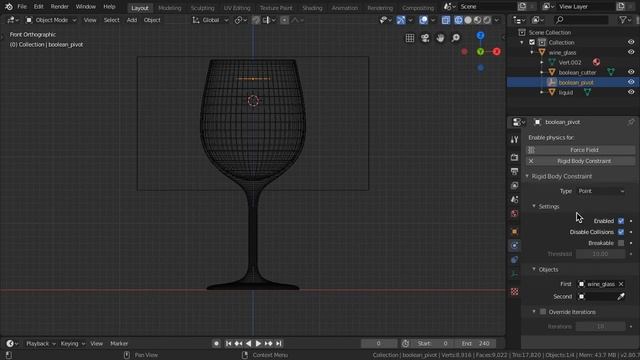Switch to rendered viewport shading

coord(487,20)
